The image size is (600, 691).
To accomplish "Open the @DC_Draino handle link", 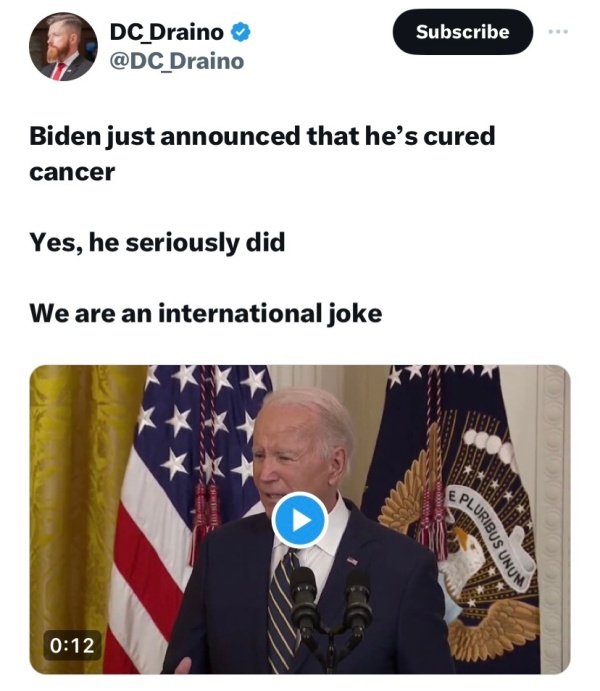I will coord(176,62).
